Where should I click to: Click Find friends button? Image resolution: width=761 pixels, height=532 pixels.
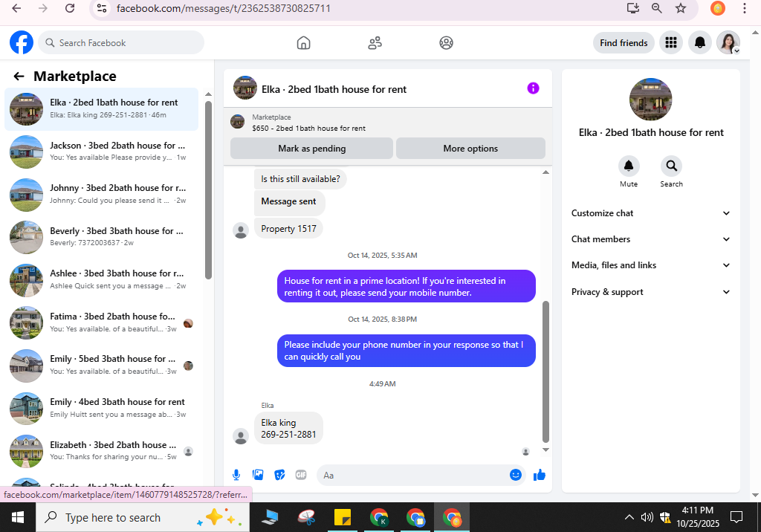pos(624,42)
